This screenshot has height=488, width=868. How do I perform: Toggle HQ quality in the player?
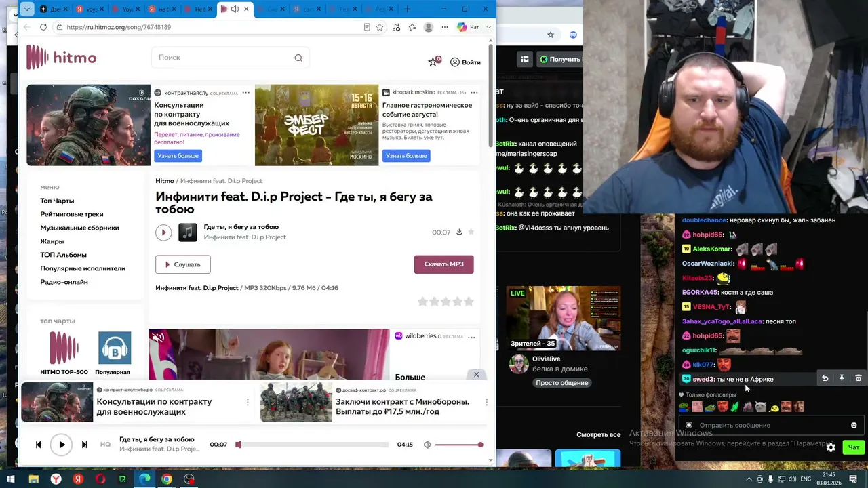pyautogui.click(x=105, y=445)
